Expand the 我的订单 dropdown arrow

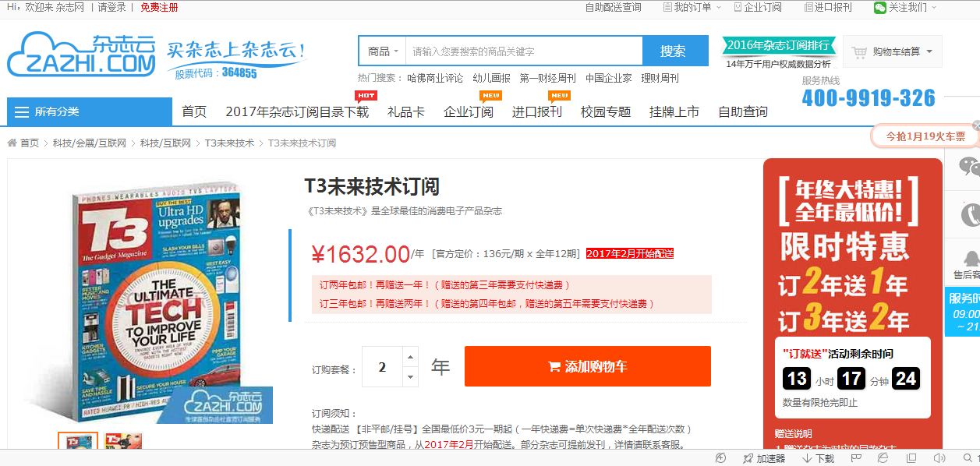click(x=717, y=7)
